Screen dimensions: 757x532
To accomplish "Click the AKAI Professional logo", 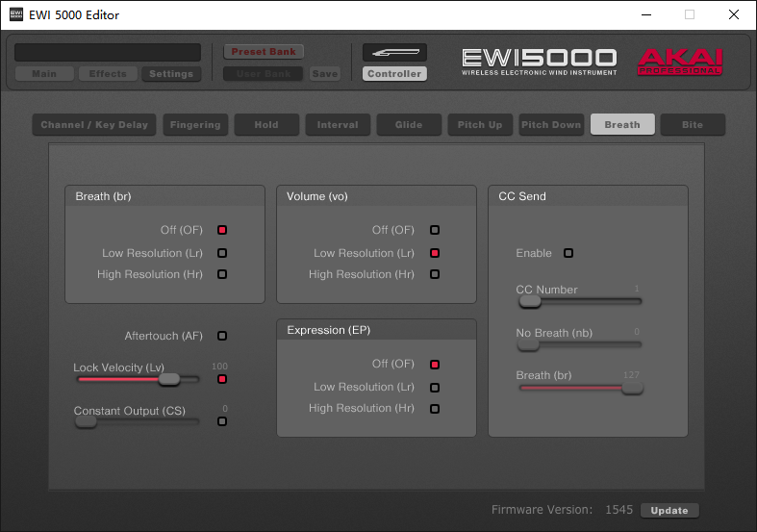I will [680, 62].
